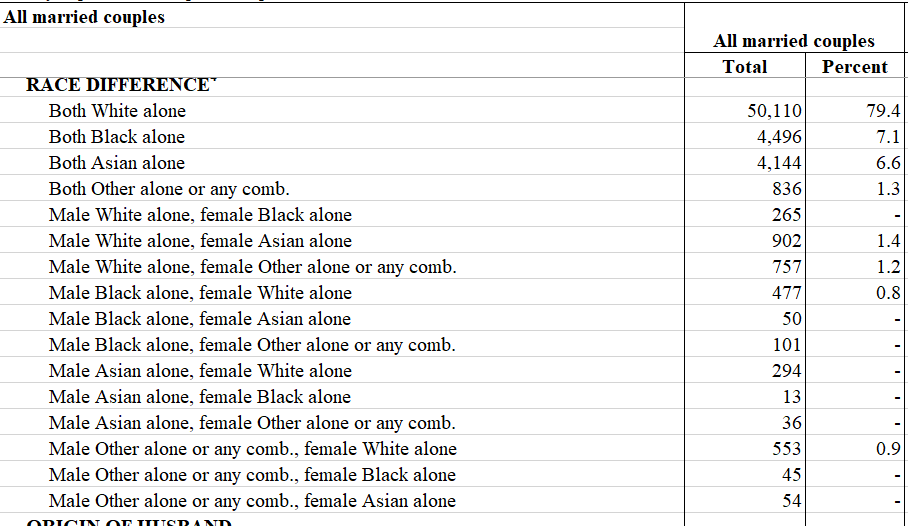Click the 'Both Other alone or any comb.' label
The width and height of the screenshot is (908, 526).
click(x=169, y=189)
